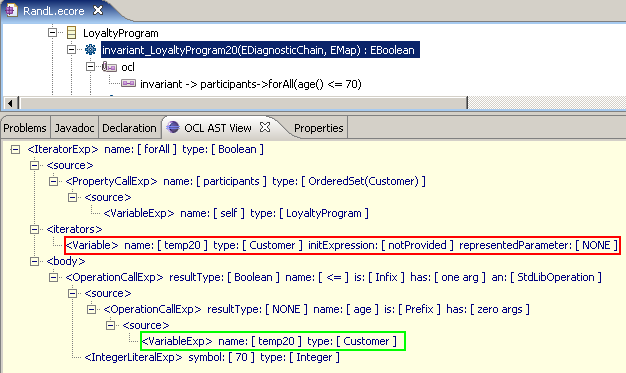
Task: Collapse the PropertyCallExp participants node
Action: point(53,181)
